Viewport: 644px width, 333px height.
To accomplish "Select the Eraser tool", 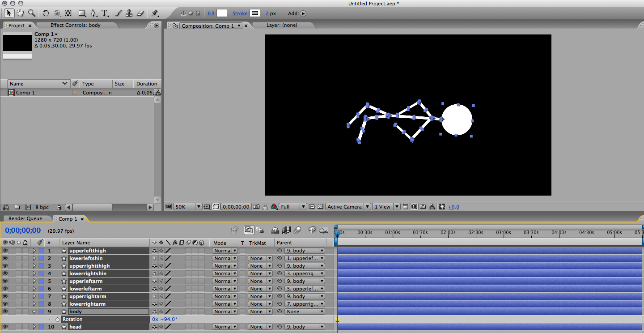I will [140, 13].
